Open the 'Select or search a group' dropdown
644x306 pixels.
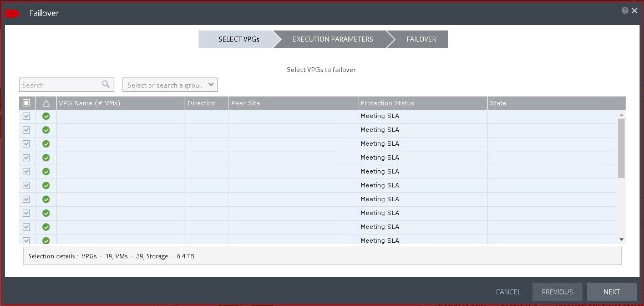(170, 85)
